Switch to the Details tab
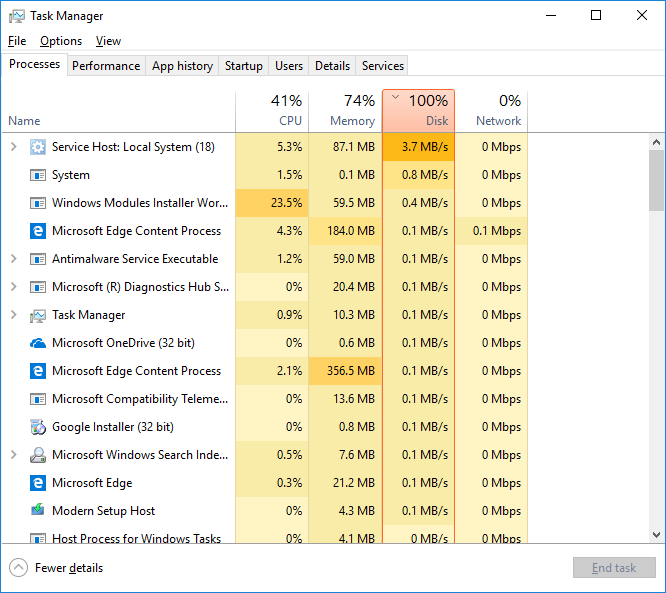The image size is (666, 593). point(333,66)
